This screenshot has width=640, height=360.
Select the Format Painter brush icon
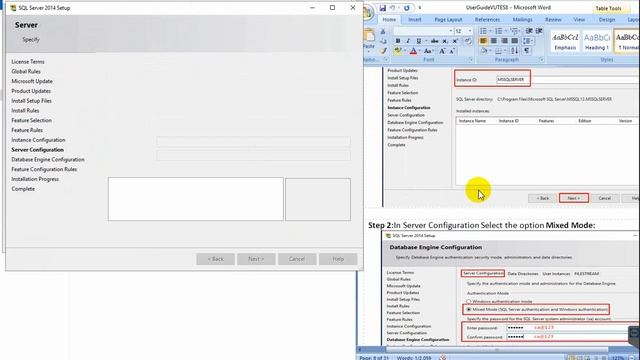tap(383, 51)
